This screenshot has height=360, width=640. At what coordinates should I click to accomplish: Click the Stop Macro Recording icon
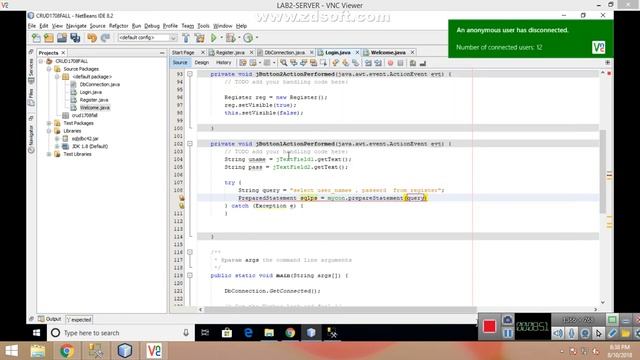400,63
